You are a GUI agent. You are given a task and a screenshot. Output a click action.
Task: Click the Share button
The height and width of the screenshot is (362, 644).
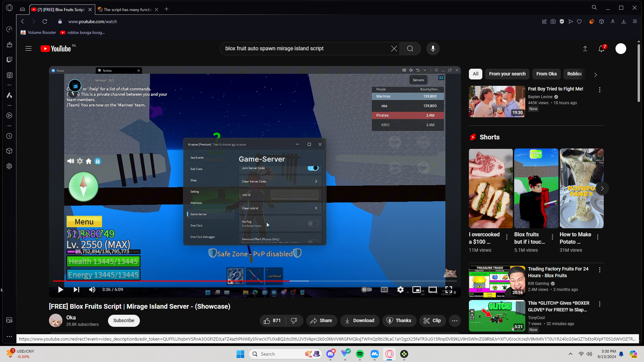(321, 321)
